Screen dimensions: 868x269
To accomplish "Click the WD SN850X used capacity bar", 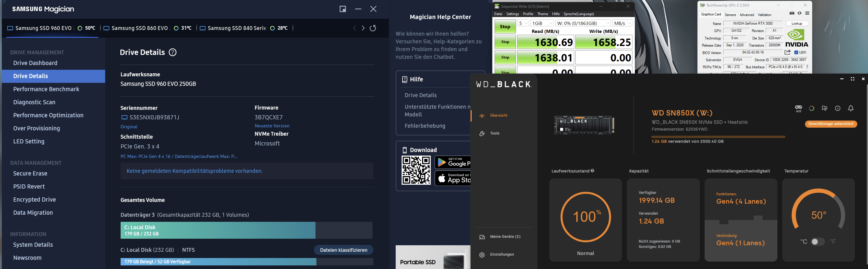I will coord(718,137).
